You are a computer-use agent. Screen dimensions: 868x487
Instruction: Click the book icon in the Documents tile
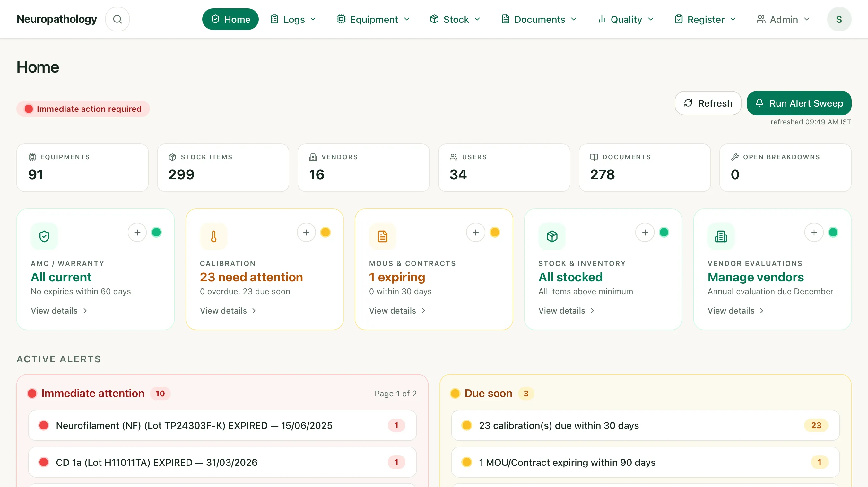point(594,157)
